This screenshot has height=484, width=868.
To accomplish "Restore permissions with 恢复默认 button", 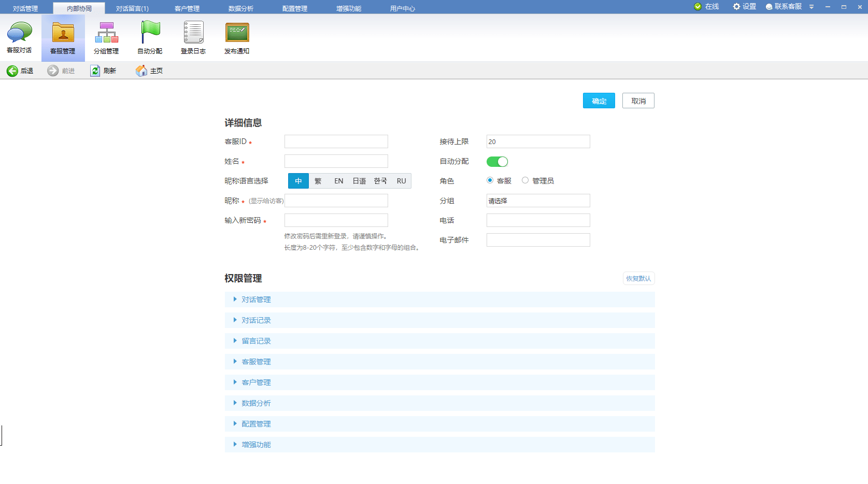I will point(638,278).
